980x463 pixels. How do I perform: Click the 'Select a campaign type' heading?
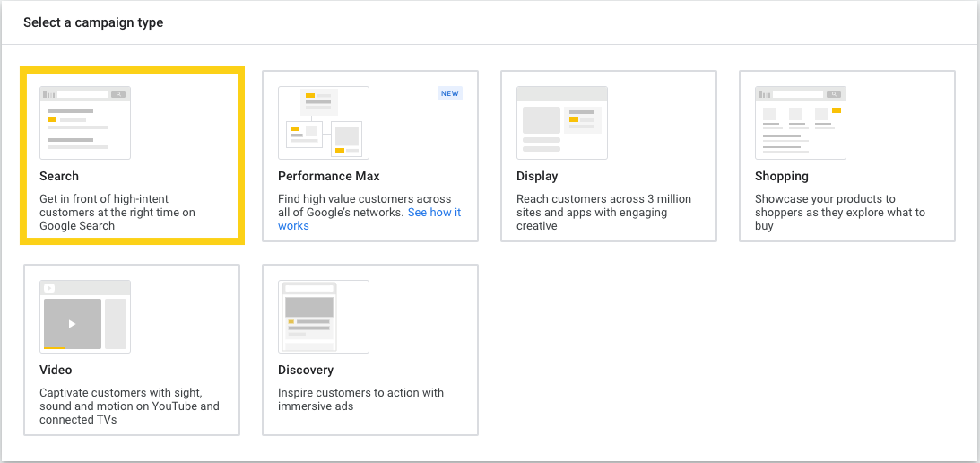(93, 22)
